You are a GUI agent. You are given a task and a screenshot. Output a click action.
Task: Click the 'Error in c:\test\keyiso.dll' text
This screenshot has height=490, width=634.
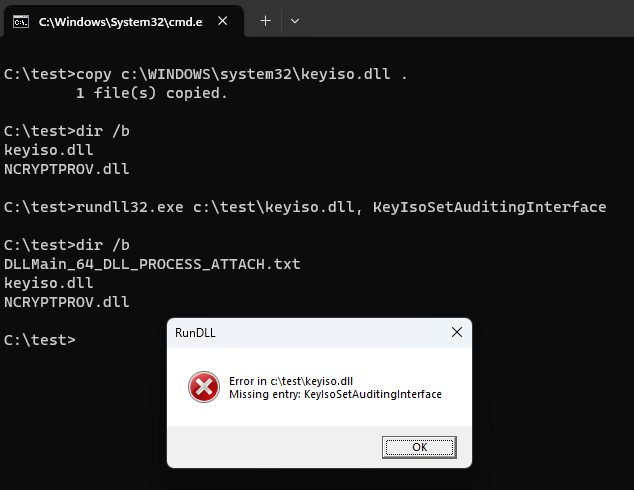pyautogui.click(x=291, y=381)
